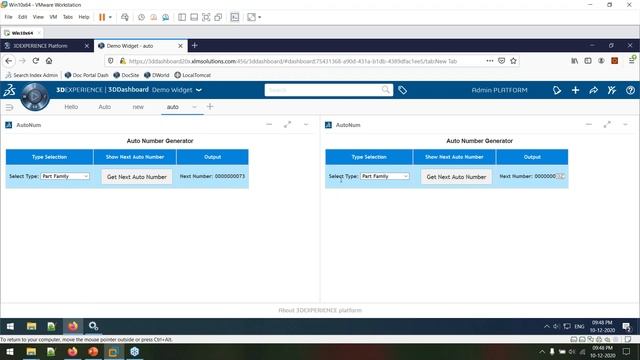Image resolution: width=640 pixels, height=360 pixels.
Task: Close the Demo Widget browser tab
Action: point(180,46)
